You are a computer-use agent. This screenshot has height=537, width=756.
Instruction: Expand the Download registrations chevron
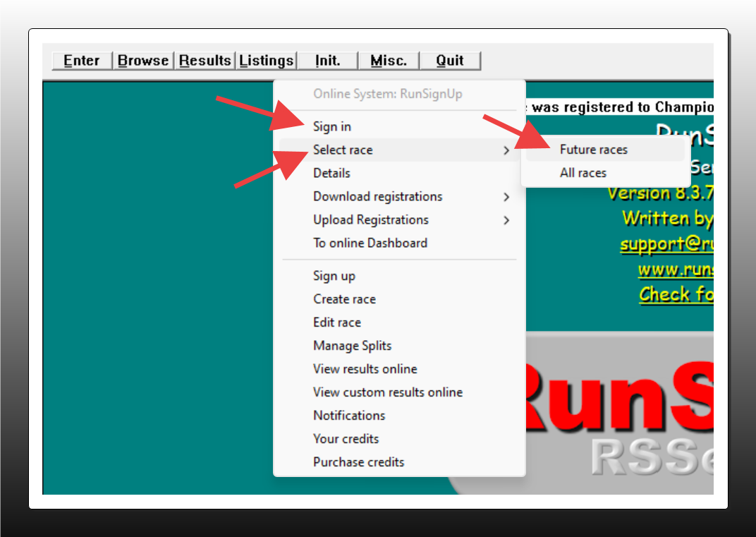(x=506, y=197)
